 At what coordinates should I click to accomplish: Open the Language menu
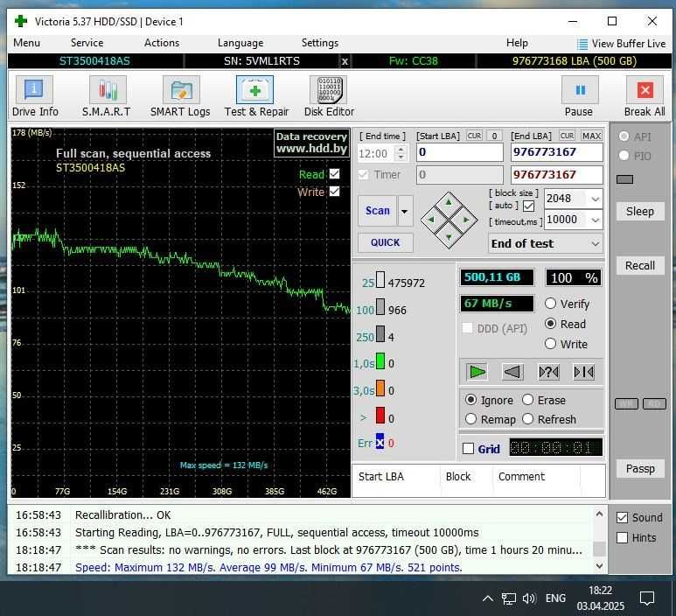[x=240, y=43]
